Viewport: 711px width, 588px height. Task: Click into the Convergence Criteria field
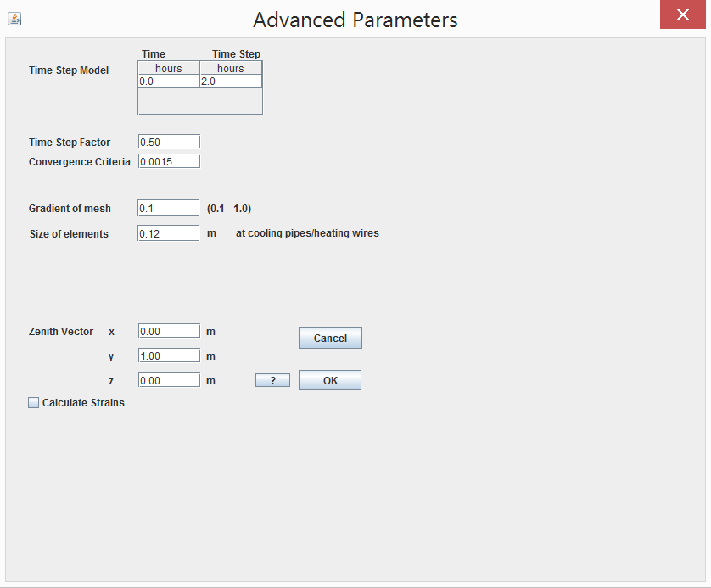point(169,161)
